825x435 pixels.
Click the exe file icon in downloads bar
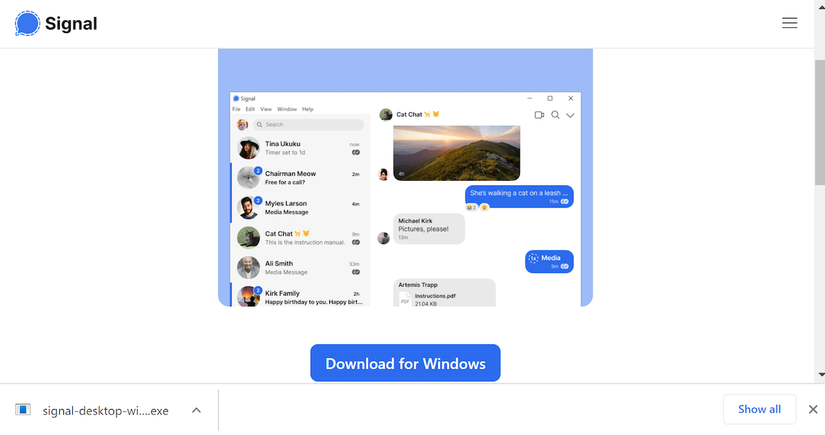point(23,410)
